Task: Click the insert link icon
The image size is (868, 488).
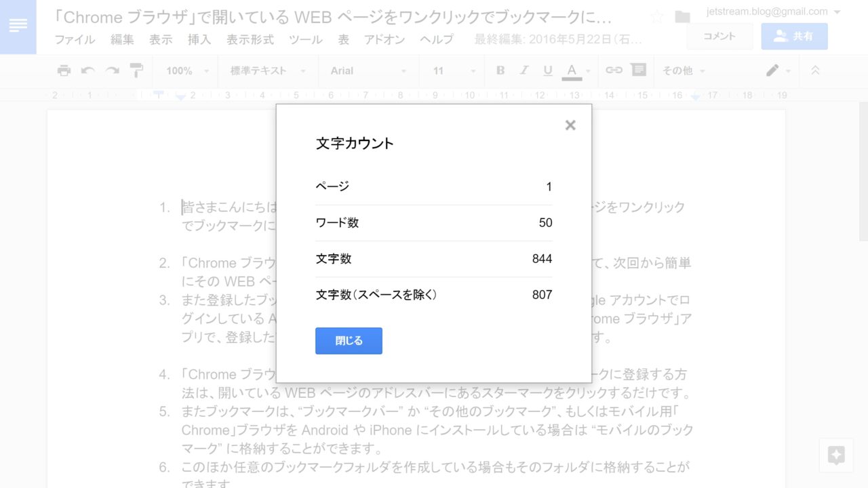Action: click(x=614, y=70)
